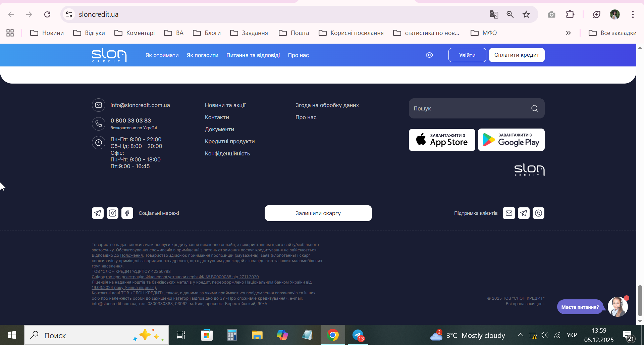Click the browser address bar URL
Viewport: 644px width, 345px height.
[99, 14]
